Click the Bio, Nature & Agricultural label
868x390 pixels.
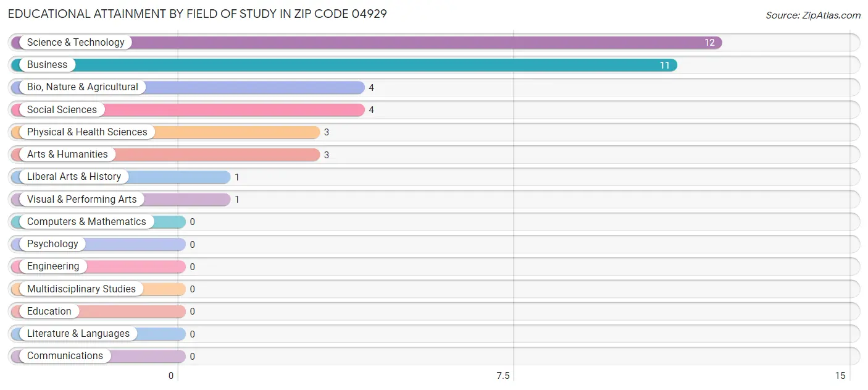tap(83, 87)
